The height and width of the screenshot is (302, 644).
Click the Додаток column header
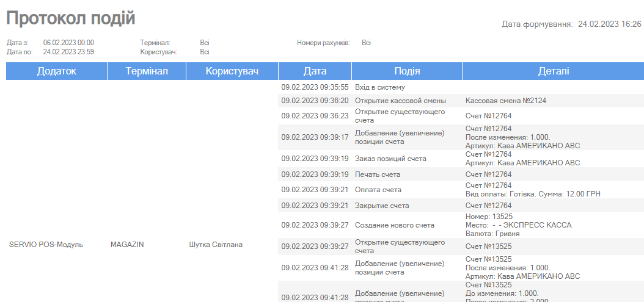point(56,71)
